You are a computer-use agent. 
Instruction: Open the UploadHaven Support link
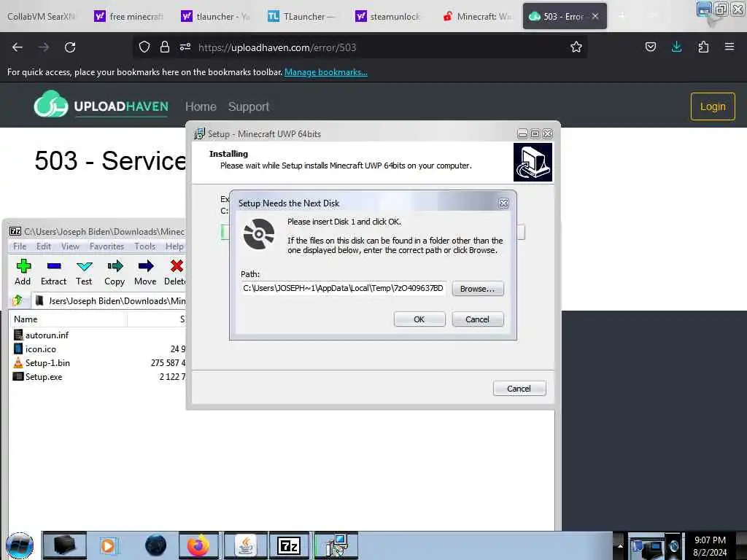tap(248, 106)
